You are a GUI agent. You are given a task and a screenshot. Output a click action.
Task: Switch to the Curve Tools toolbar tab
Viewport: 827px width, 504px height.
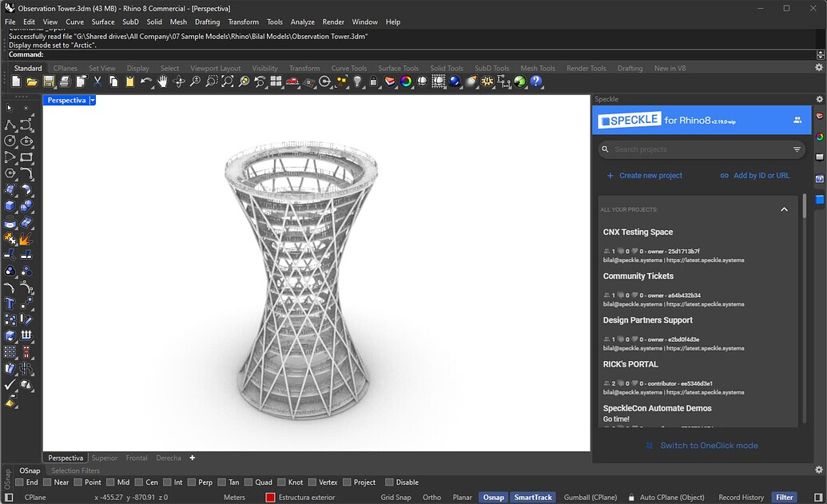pos(348,68)
